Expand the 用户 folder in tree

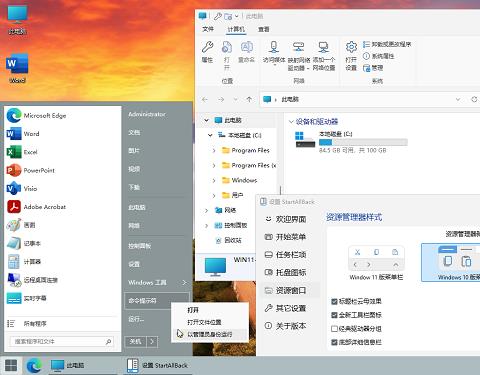coord(214,195)
